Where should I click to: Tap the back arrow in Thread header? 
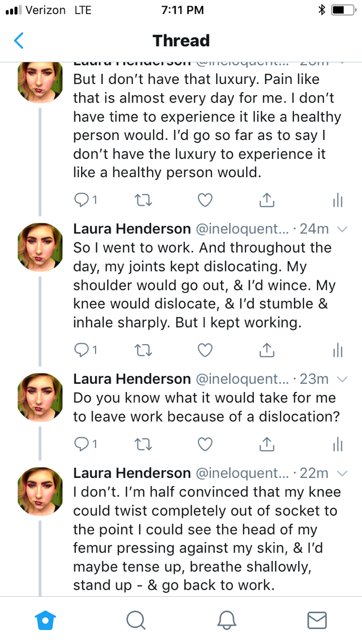click(x=19, y=40)
